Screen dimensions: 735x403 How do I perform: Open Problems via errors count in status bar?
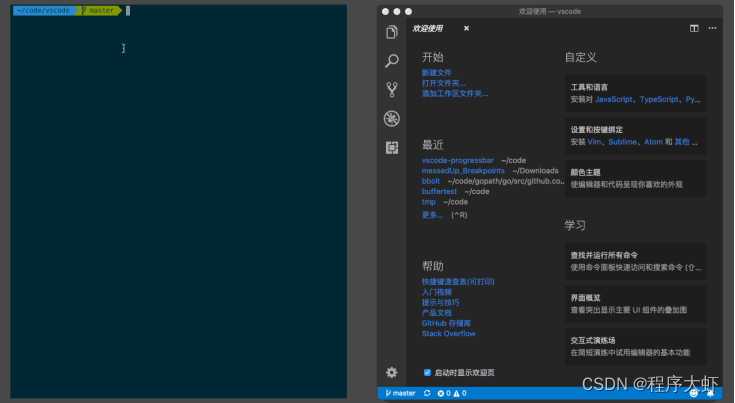click(444, 393)
